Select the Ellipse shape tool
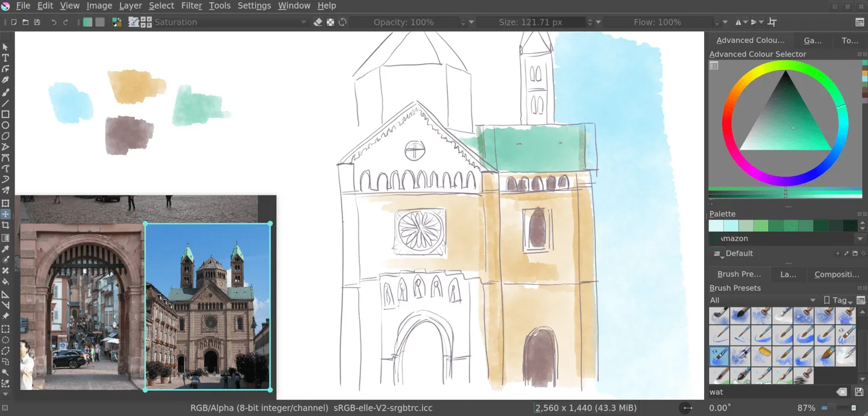This screenshot has width=868, height=416. pyautogui.click(x=5, y=125)
